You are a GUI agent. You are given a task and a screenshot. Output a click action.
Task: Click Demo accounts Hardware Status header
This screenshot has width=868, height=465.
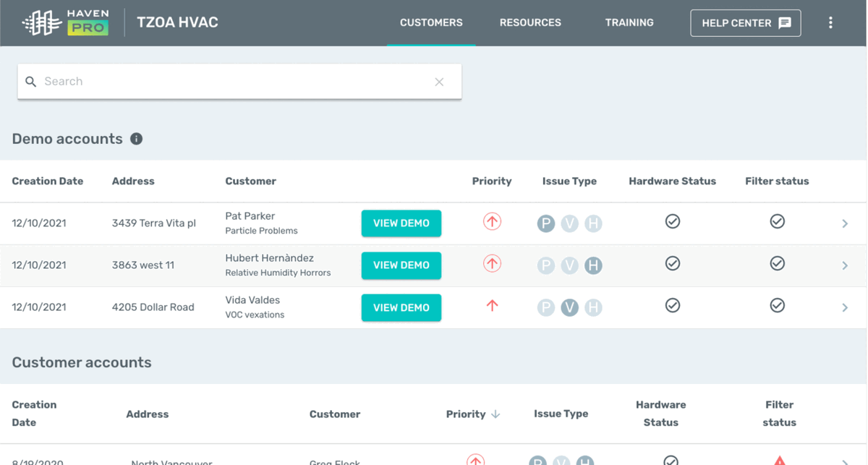[673, 182]
